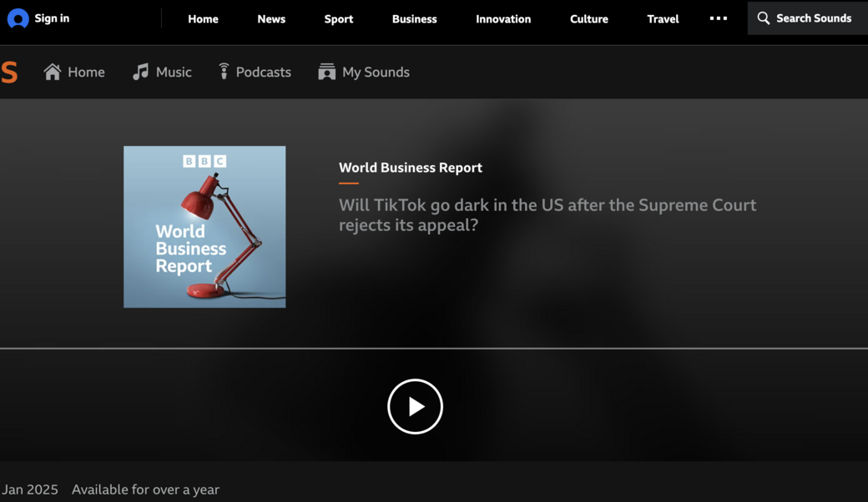Click the My Sounds library icon
The height and width of the screenshot is (502, 868).
point(326,72)
